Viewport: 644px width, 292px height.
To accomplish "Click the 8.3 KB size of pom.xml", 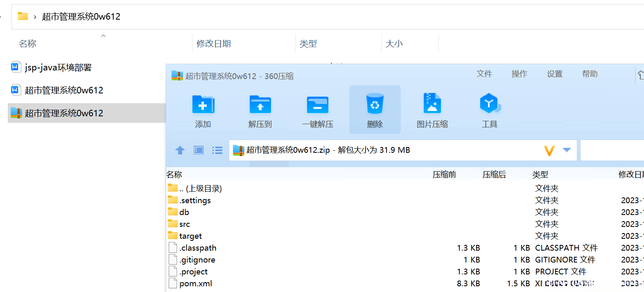I will coord(469,283).
